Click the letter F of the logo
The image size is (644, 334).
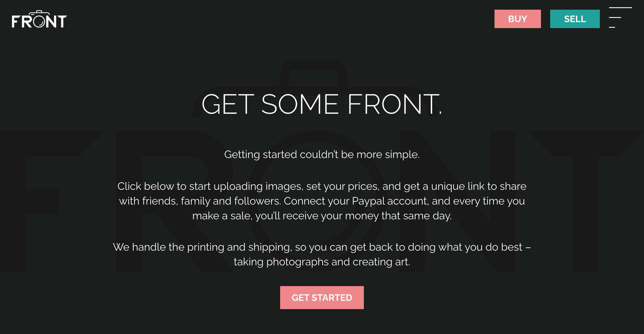pyautogui.click(x=16, y=21)
